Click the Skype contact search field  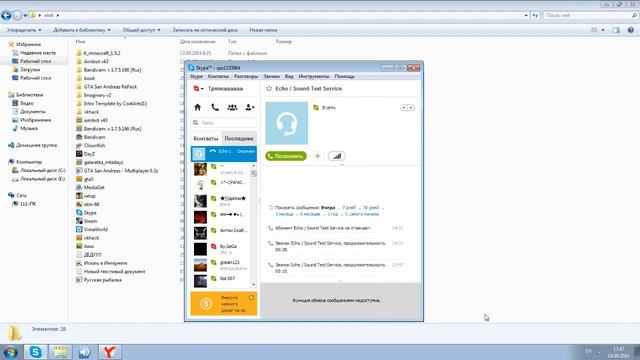pos(224,122)
